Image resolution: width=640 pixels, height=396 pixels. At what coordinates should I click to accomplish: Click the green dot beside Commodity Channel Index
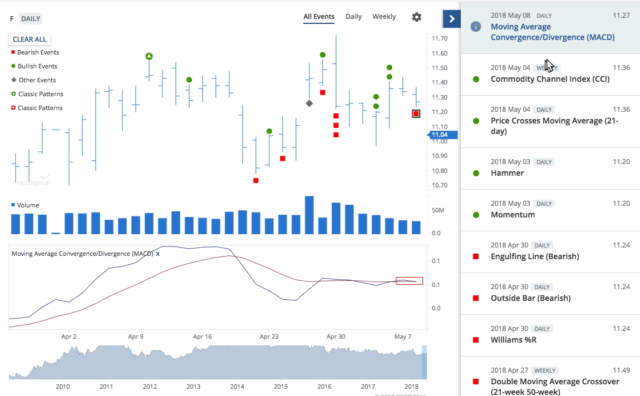pos(476,79)
